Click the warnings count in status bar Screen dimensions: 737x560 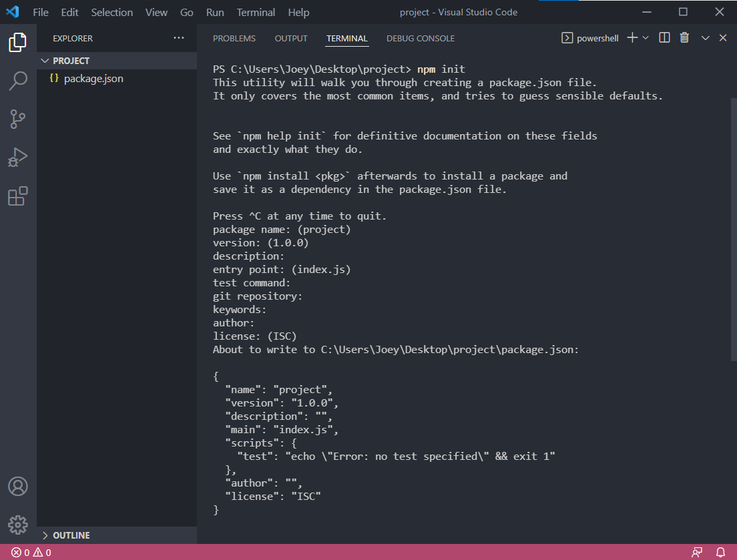(42, 553)
